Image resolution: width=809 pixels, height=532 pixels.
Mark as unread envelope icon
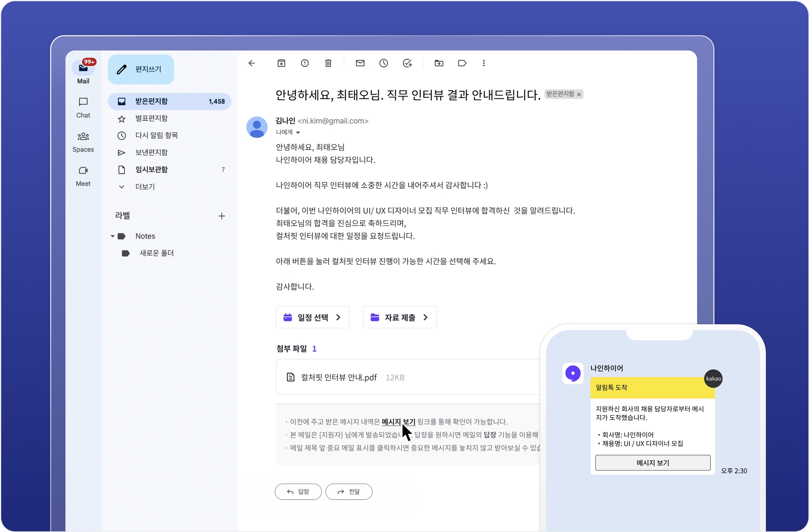coord(360,63)
